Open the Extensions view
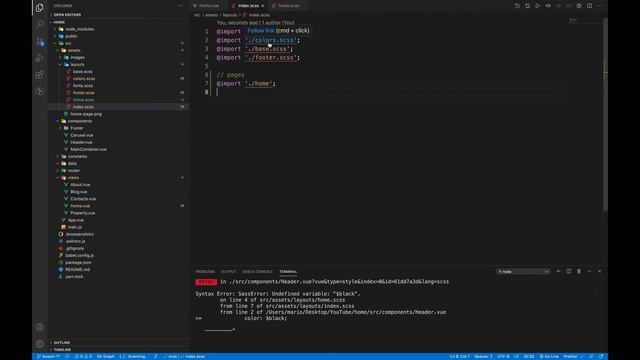640x360 pixels. click(x=40, y=75)
